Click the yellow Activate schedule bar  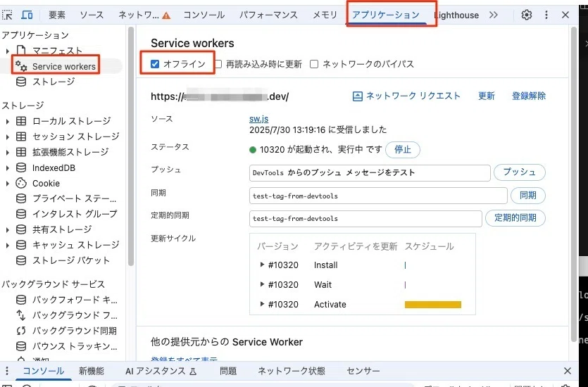[433, 304]
